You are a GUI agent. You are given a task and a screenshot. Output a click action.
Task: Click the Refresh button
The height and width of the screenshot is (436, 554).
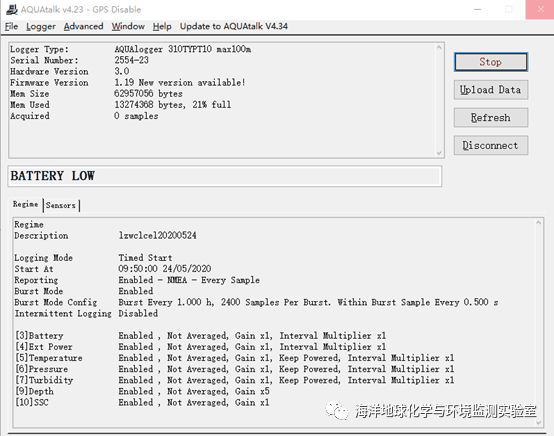point(491,117)
